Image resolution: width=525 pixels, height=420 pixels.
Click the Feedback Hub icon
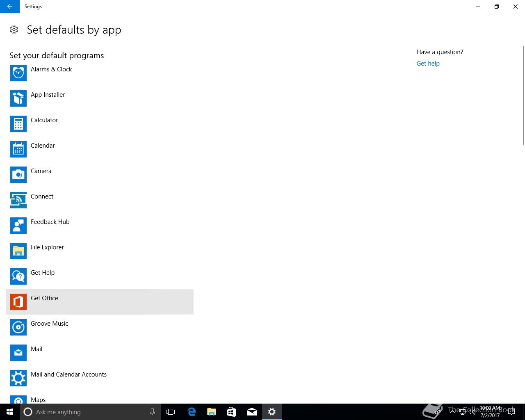(18, 226)
